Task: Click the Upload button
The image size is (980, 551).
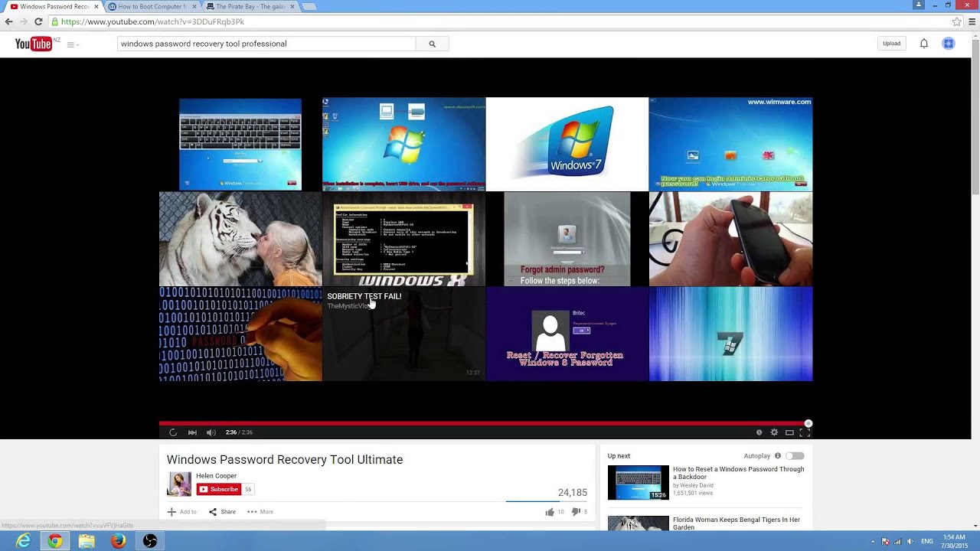Action: [x=891, y=44]
